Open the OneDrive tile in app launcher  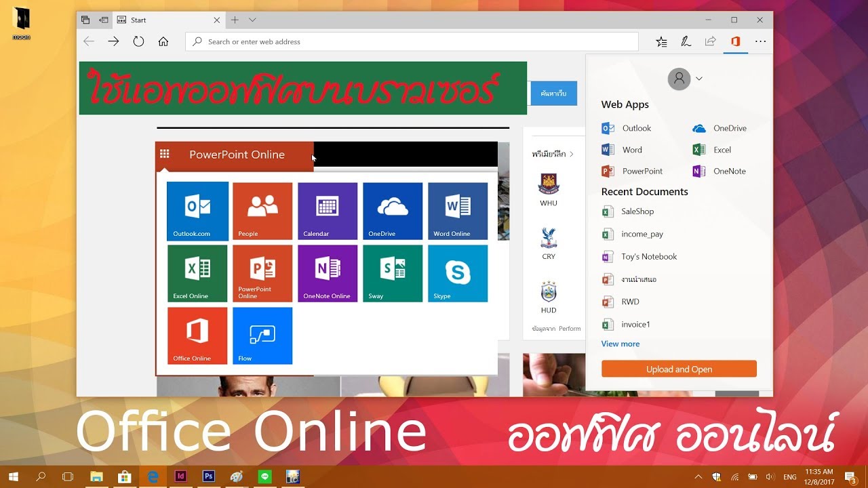tap(393, 211)
